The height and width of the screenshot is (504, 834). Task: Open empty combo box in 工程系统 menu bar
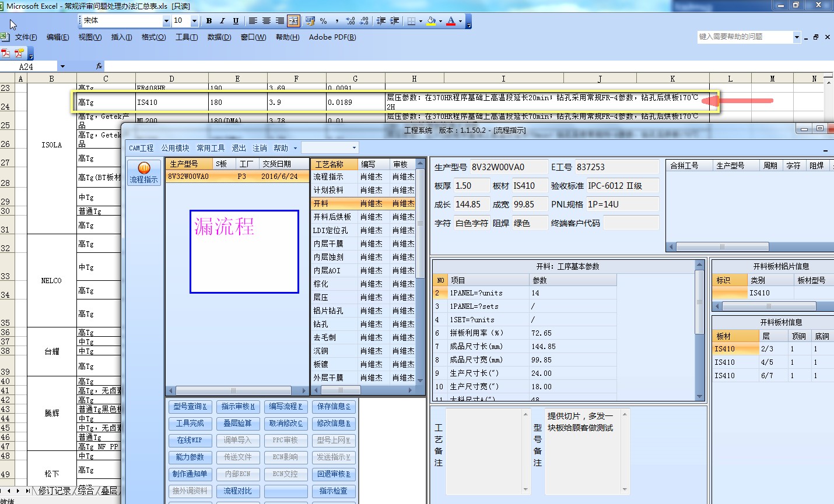point(354,148)
